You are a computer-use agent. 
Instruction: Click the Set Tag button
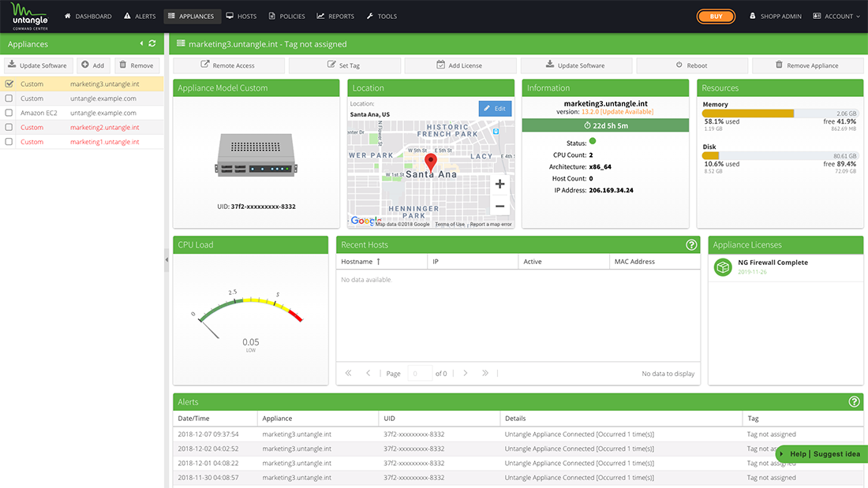click(x=344, y=65)
